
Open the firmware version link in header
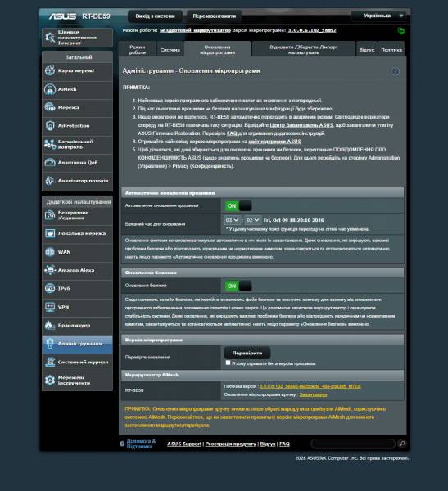312,30
